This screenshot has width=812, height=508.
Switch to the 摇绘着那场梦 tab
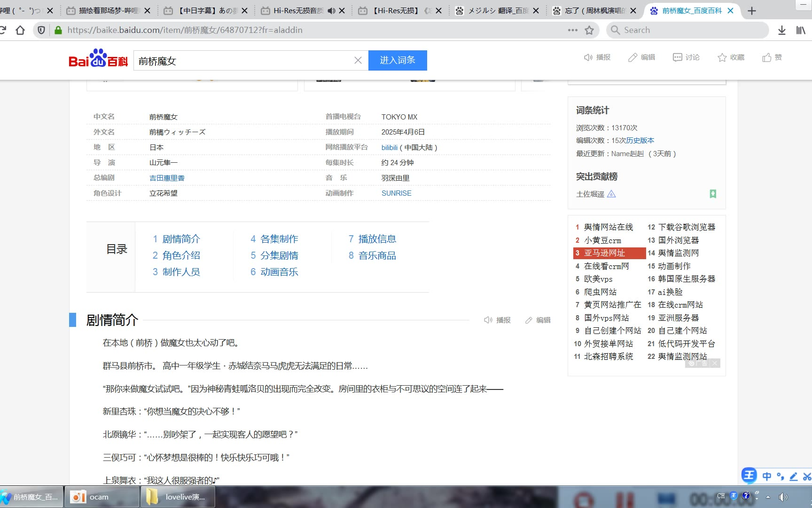click(109, 10)
